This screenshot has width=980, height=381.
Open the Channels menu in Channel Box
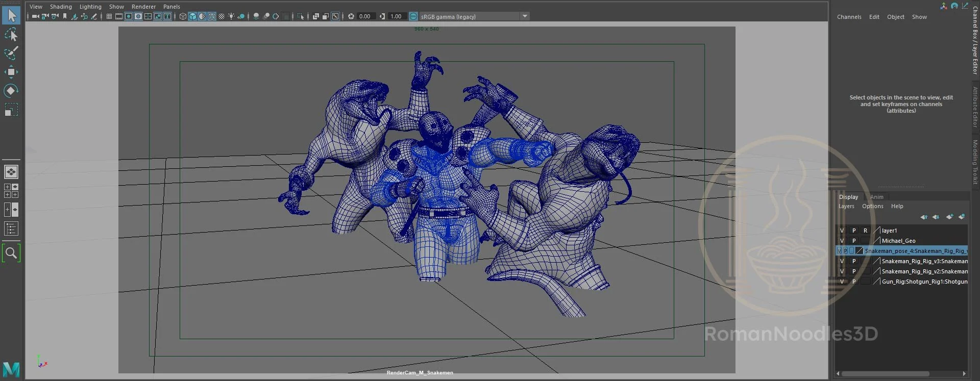(849, 17)
